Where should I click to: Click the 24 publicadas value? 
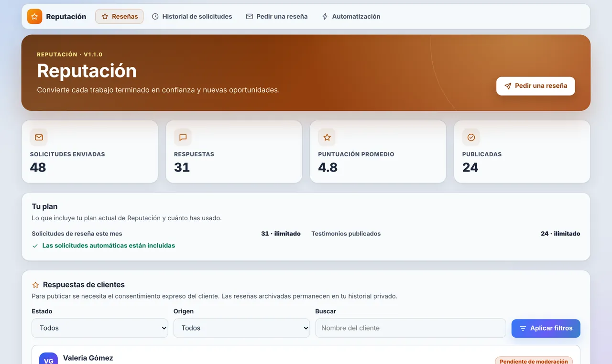coord(470,167)
